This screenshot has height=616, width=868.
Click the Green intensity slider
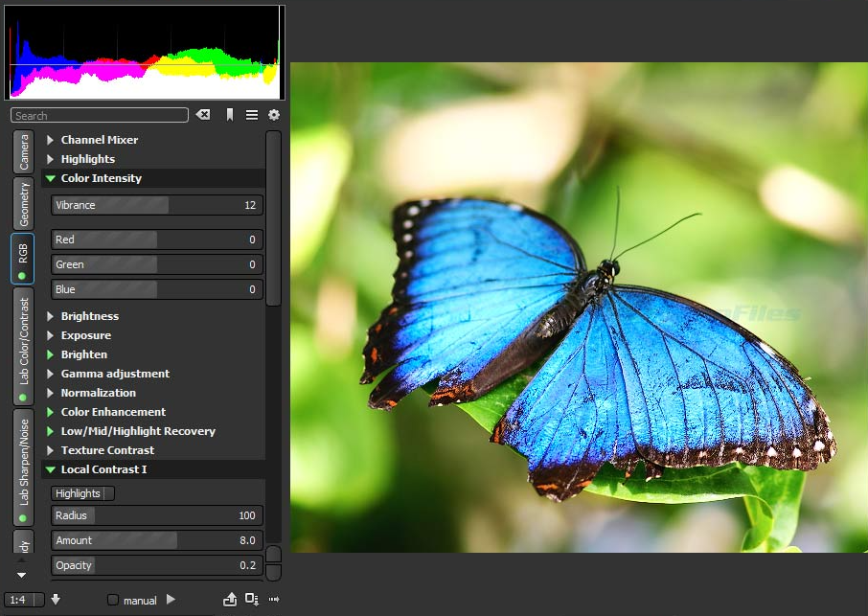click(157, 264)
